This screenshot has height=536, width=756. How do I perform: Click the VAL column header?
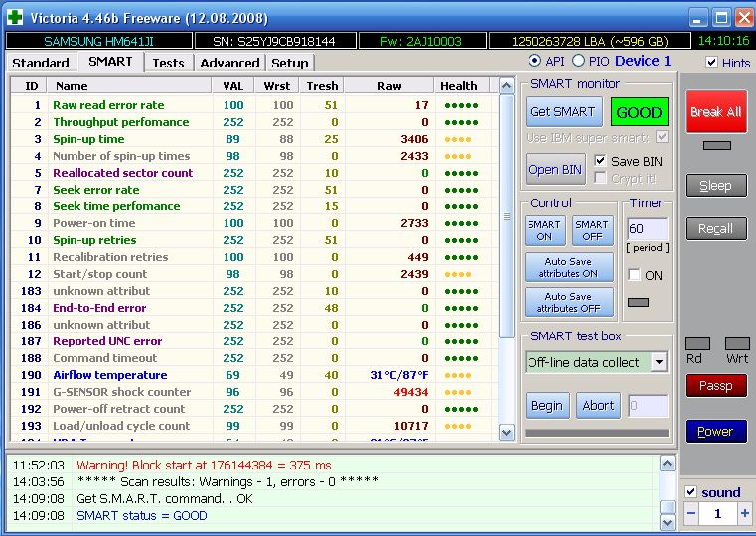point(232,86)
